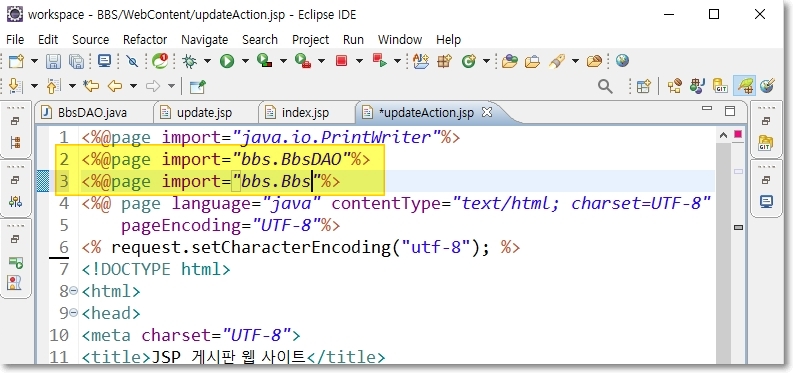793x373 pixels.
Task: Open the Source menu
Action: 91,39
